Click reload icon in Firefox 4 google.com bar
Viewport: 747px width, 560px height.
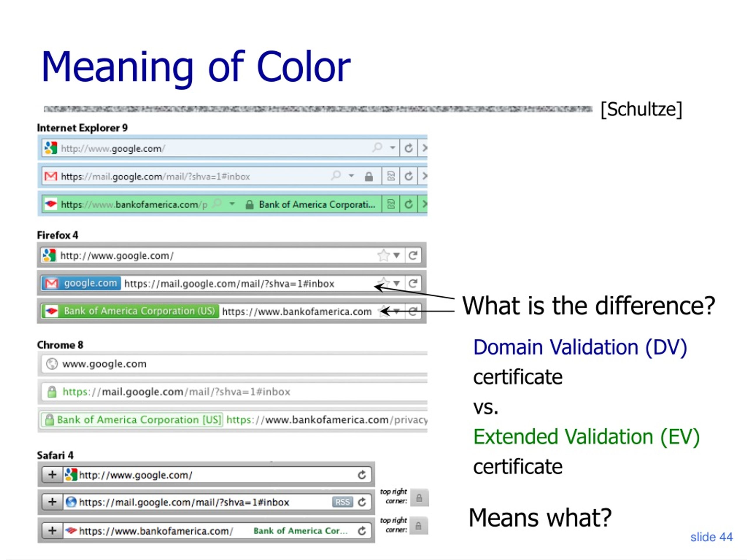click(413, 256)
